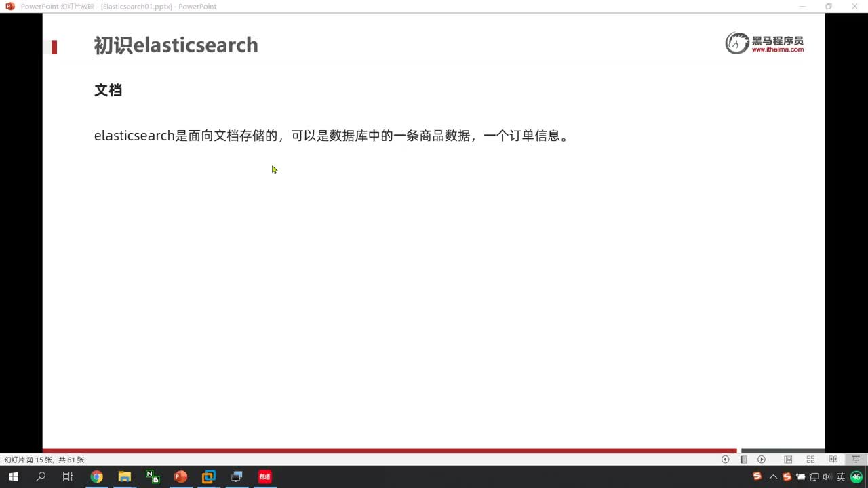Switch to Slide Sorter view icon
This screenshot has height=488, width=868.
coord(810,460)
